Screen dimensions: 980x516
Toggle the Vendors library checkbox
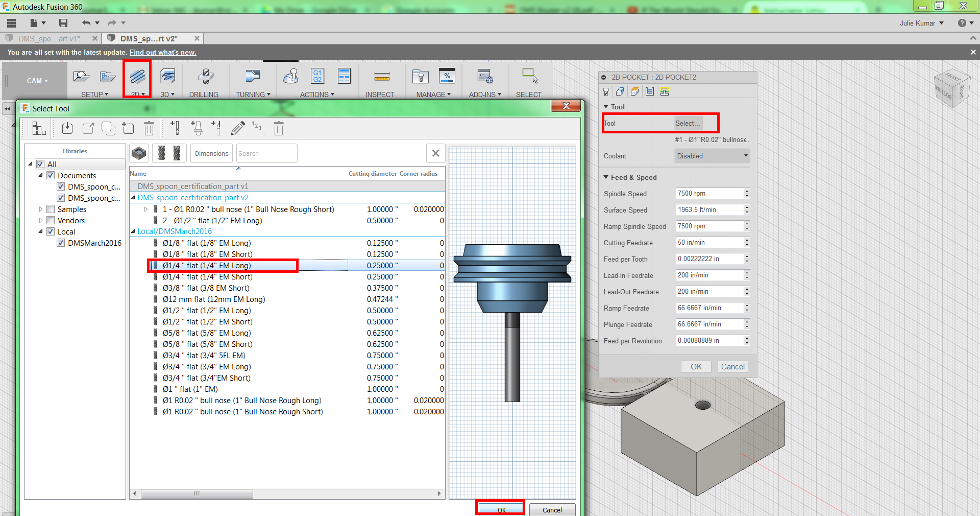(51, 220)
